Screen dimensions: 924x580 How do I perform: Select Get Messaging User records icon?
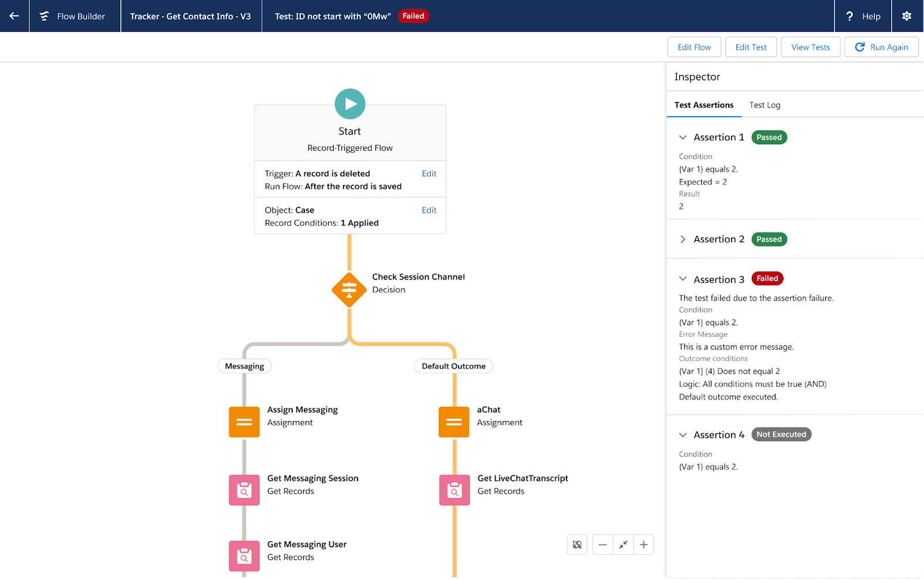pos(244,556)
